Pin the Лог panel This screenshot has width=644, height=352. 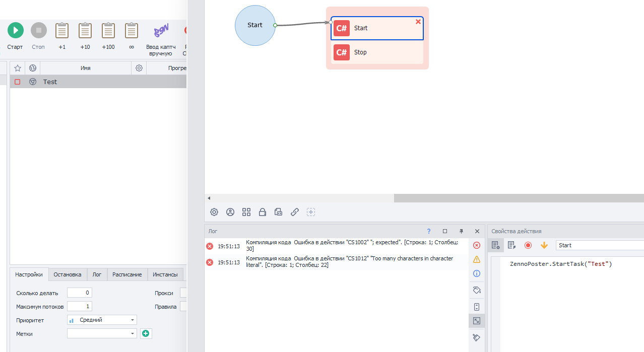click(461, 231)
